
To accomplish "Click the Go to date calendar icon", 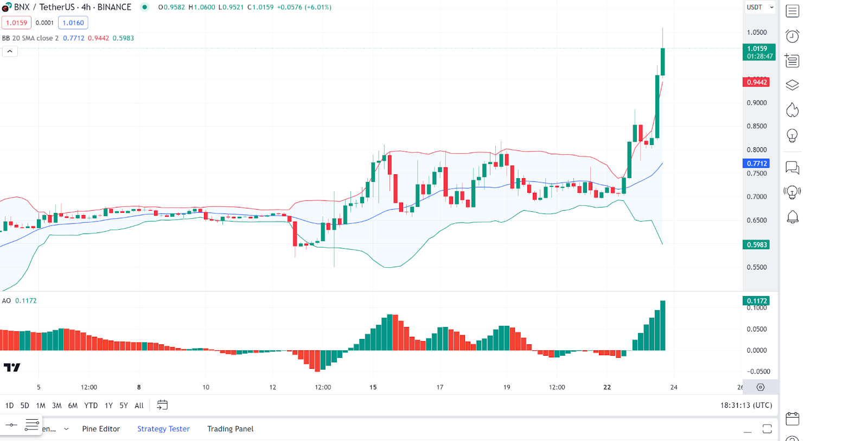I will pyautogui.click(x=162, y=405).
